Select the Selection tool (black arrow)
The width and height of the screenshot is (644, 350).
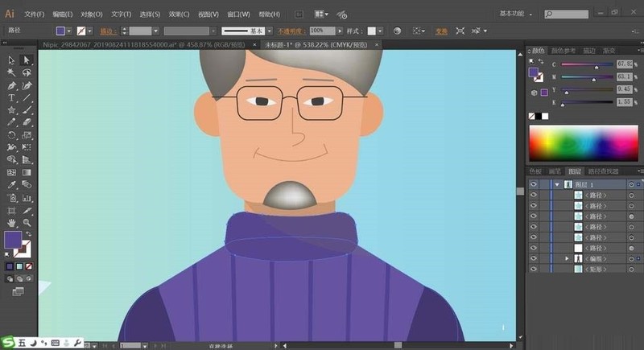pyautogui.click(x=11, y=60)
